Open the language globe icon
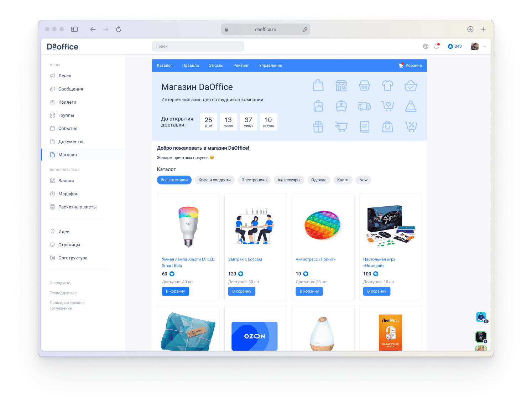Screen dimensions: 532x413 [x=426, y=46]
